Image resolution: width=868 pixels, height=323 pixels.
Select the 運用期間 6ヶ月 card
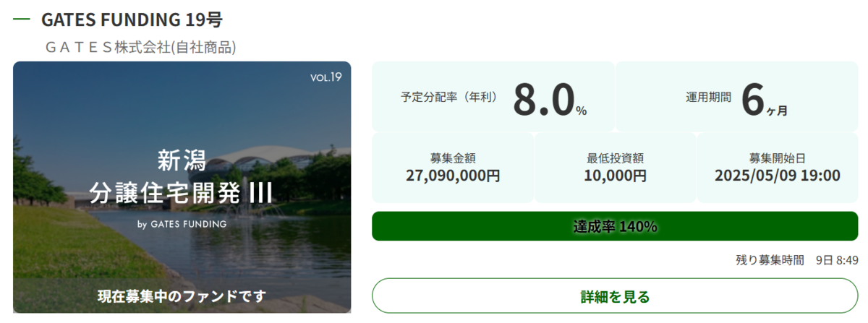pos(736,96)
